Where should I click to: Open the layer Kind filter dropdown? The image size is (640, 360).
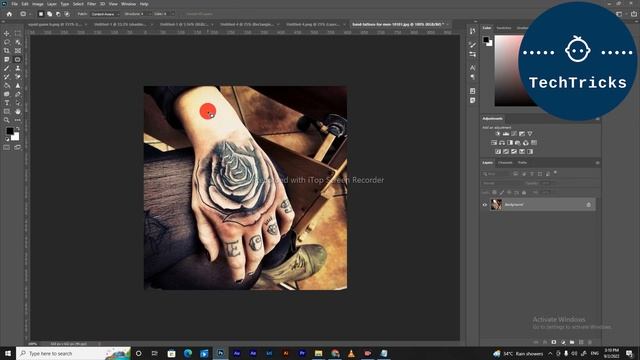496,174
